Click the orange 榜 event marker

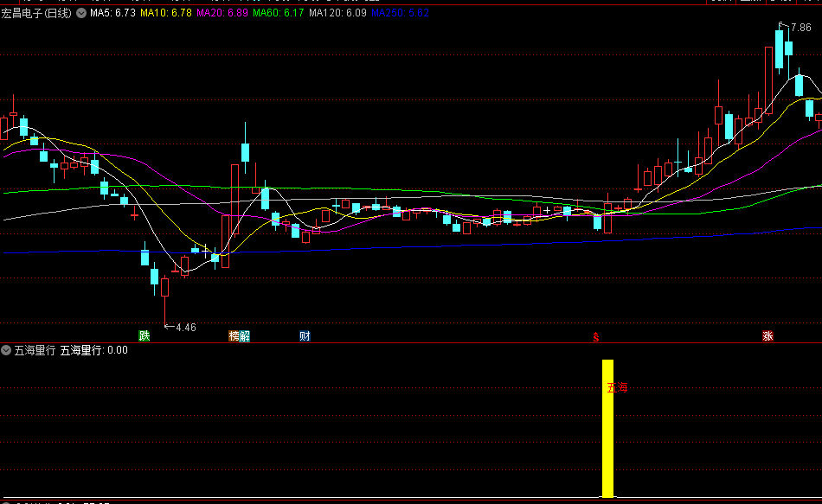click(234, 335)
